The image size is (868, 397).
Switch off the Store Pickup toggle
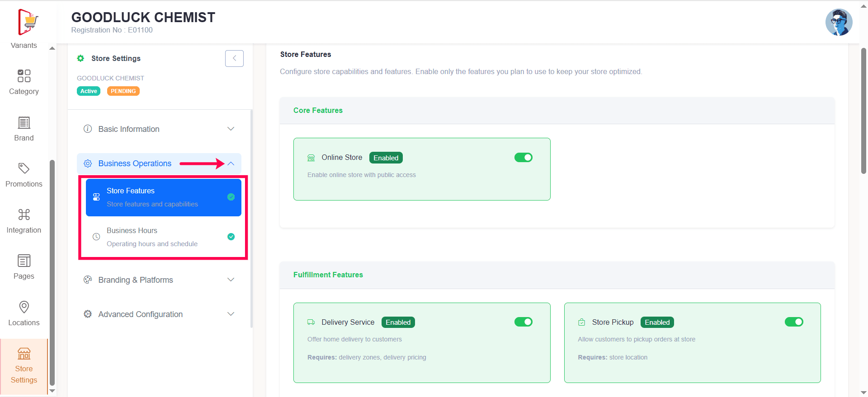click(x=793, y=322)
